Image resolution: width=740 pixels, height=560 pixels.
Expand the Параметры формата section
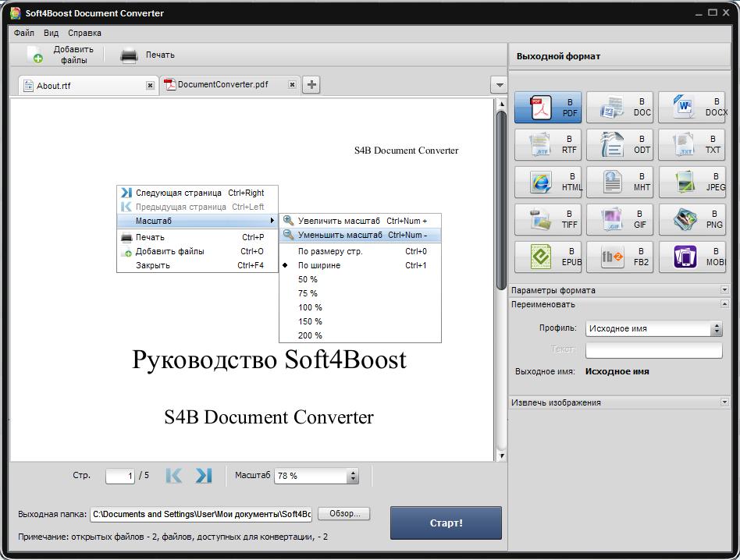pos(724,290)
